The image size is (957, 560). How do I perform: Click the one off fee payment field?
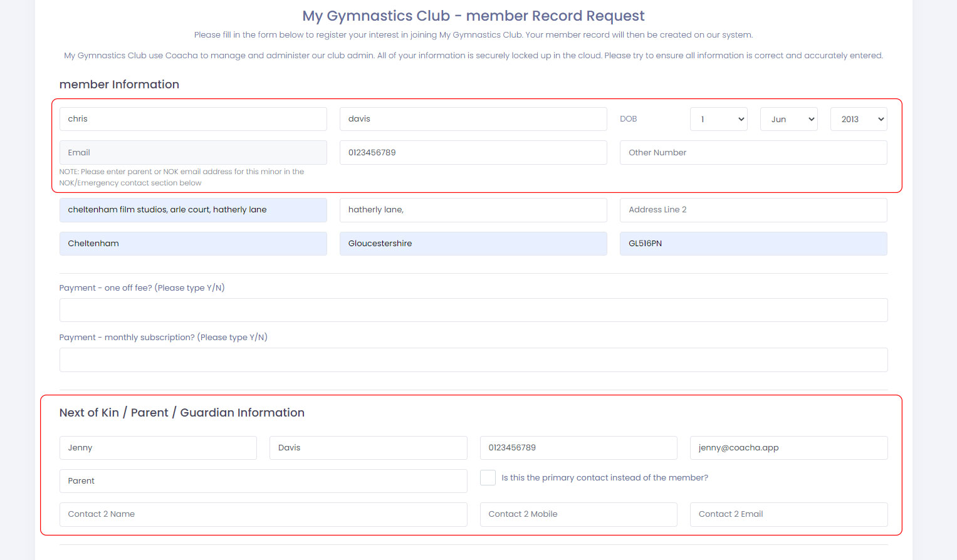coord(473,310)
